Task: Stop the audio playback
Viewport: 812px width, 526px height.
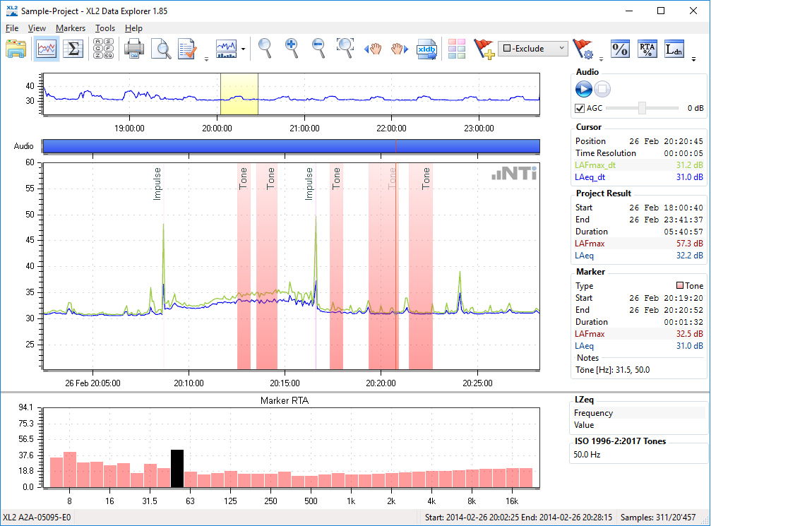Action: pyautogui.click(x=602, y=89)
